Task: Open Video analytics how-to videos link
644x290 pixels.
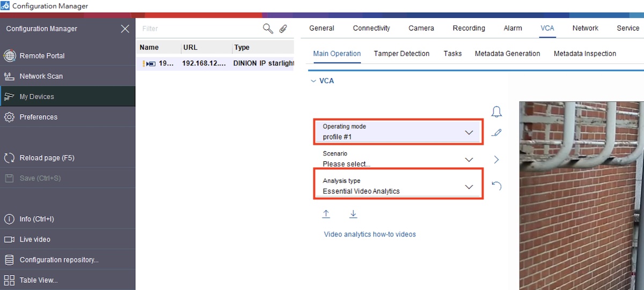Action: 370,234
